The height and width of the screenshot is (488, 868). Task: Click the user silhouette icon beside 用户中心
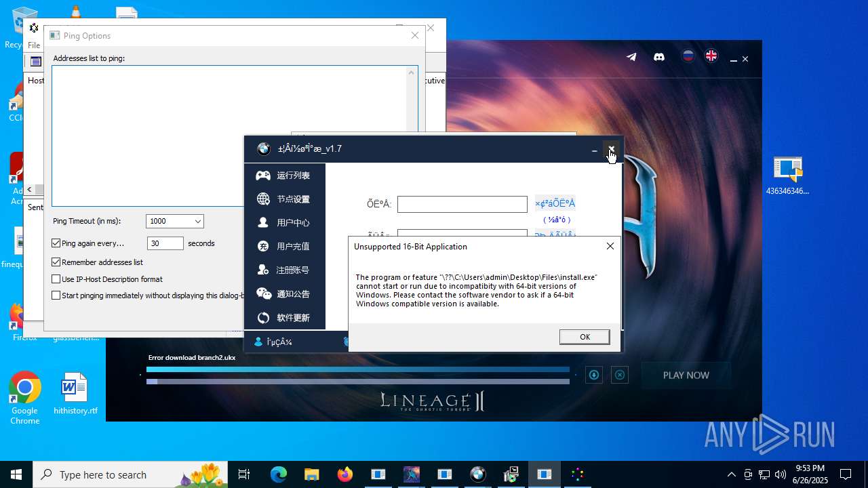tap(263, 223)
